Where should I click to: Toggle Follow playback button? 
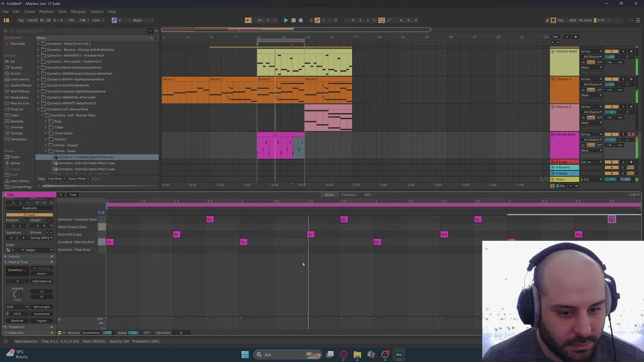[248, 20]
